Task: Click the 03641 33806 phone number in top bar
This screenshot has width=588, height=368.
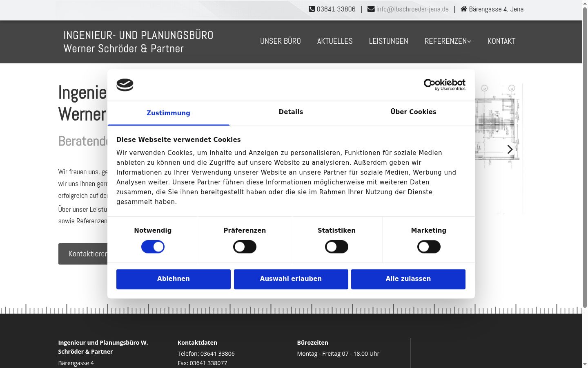Action: [336, 9]
